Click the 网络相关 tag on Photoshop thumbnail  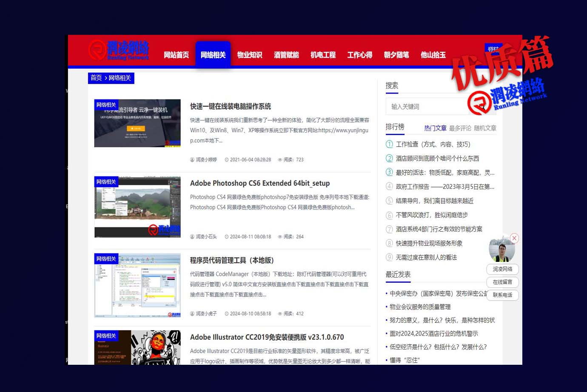(x=106, y=182)
